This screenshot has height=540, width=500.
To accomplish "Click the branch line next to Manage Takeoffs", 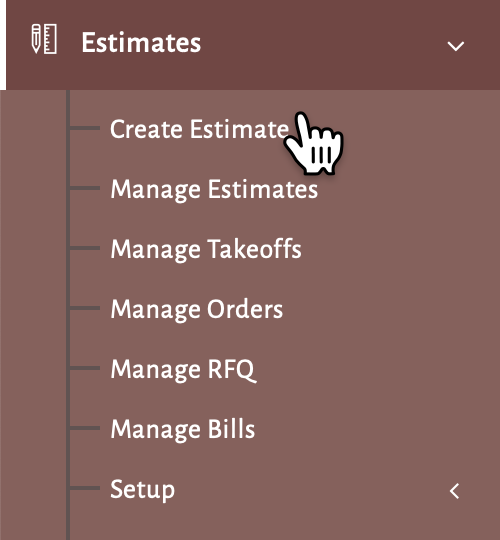I will tap(85, 248).
